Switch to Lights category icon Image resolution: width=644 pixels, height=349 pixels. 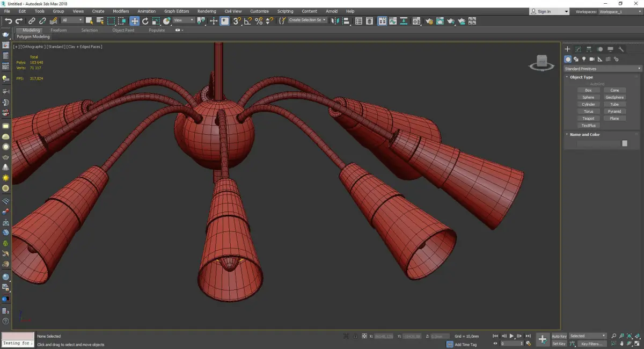pos(584,59)
